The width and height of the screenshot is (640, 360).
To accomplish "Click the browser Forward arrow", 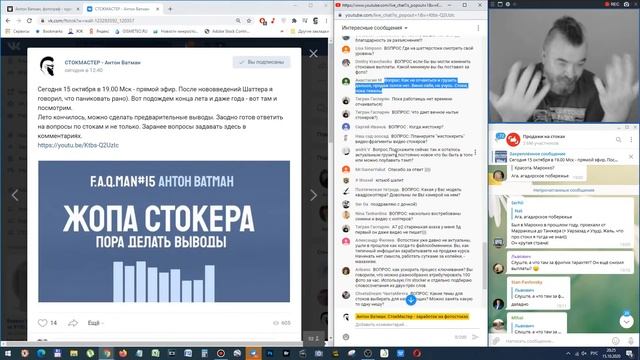I will point(19,20).
